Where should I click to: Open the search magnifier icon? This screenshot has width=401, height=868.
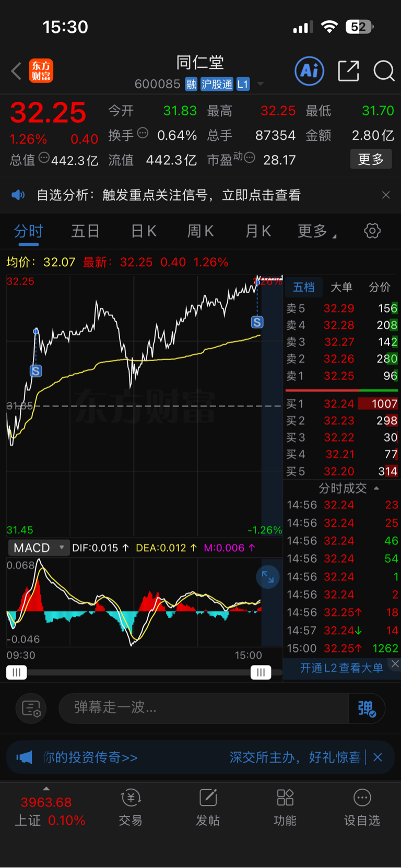click(x=384, y=70)
